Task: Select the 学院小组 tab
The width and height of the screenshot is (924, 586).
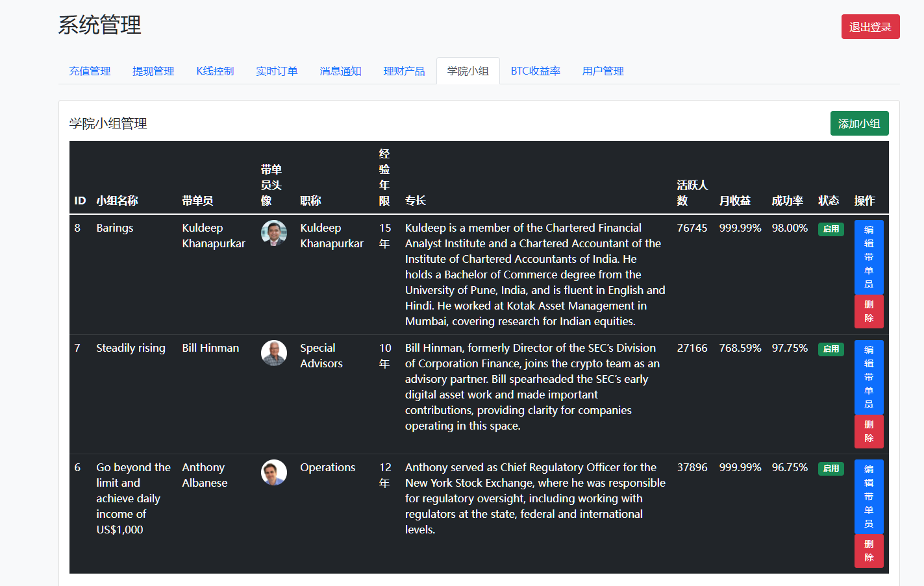Action: (468, 71)
